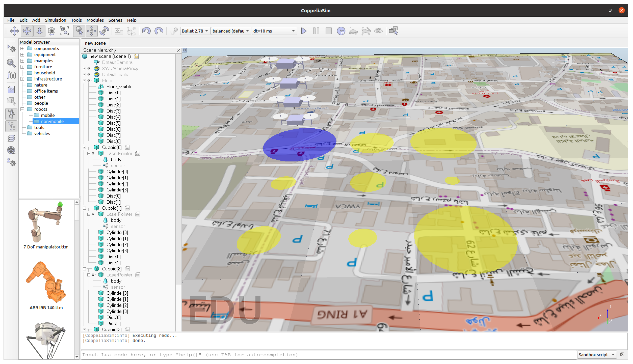Open the Simulation menu

(x=55, y=20)
